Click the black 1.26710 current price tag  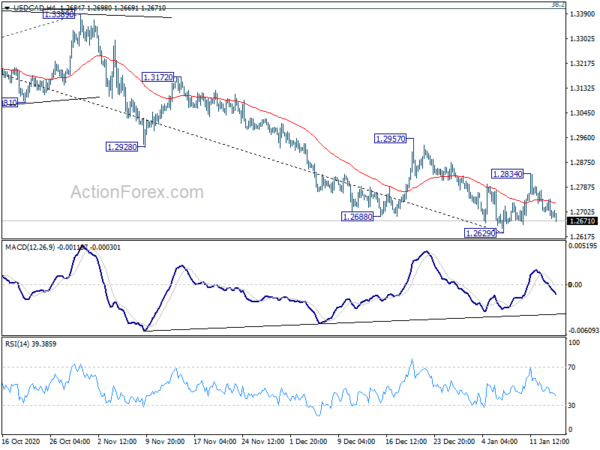tap(582, 221)
